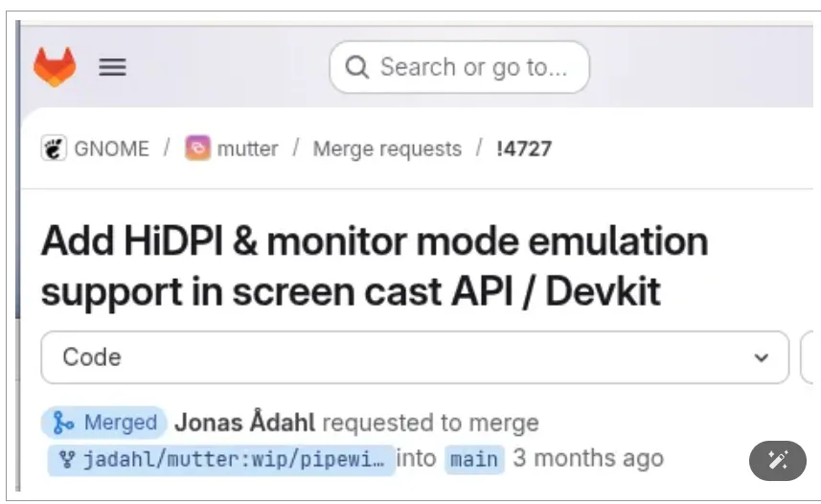Screen dimensions: 821x504
Task: Go to mutter project breadcrumb
Action: [x=247, y=149]
